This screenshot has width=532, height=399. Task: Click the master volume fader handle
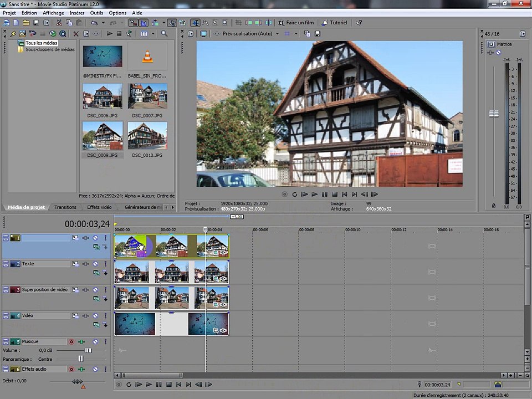tap(494, 114)
